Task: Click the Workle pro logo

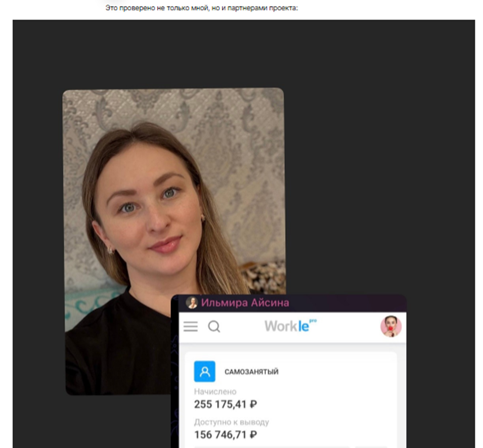Action: click(x=290, y=326)
